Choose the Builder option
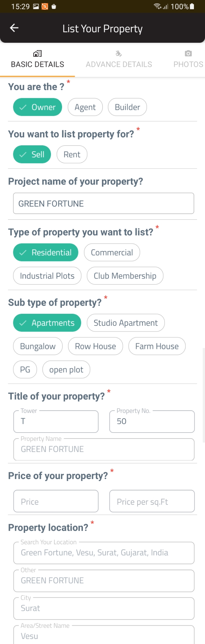205x644 pixels. (x=127, y=107)
